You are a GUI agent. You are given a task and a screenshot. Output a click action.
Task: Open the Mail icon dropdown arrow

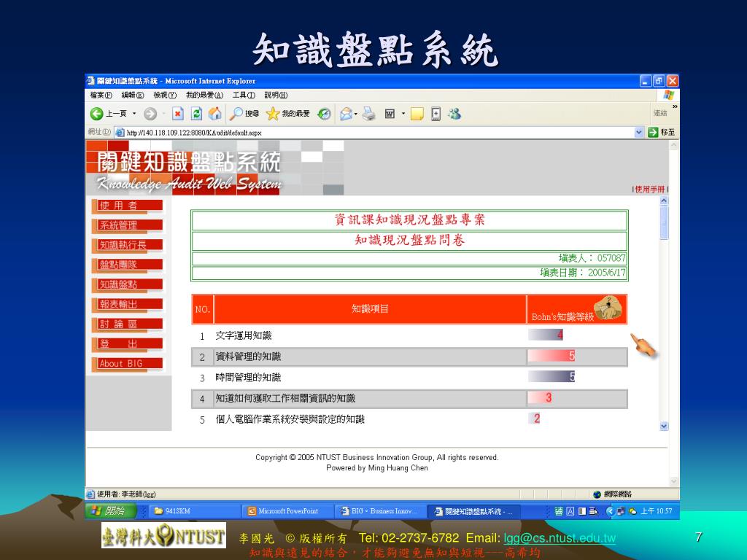[x=356, y=114]
